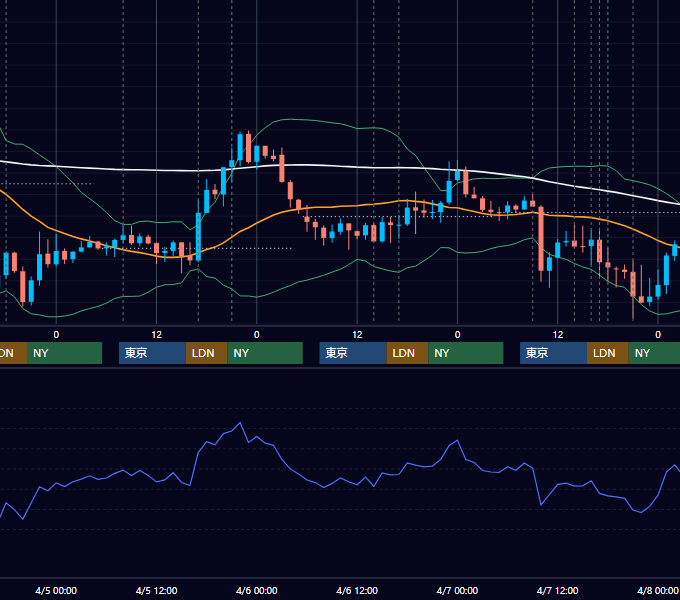Click the 東京 session block for 4/5
The height and width of the screenshot is (600, 680).
(x=152, y=353)
